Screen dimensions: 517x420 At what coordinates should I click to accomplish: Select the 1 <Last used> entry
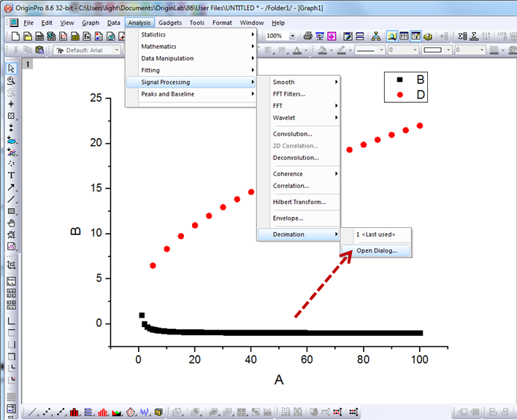click(x=375, y=234)
